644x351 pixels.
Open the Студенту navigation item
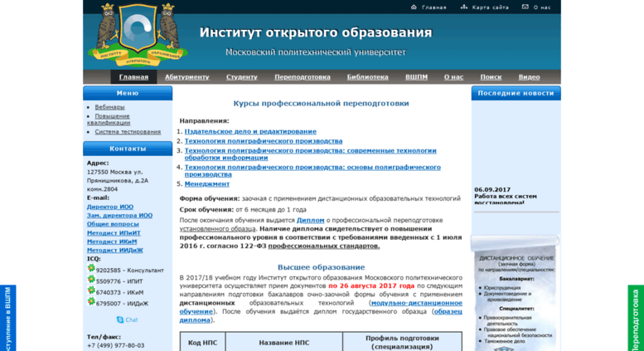click(x=241, y=77)
